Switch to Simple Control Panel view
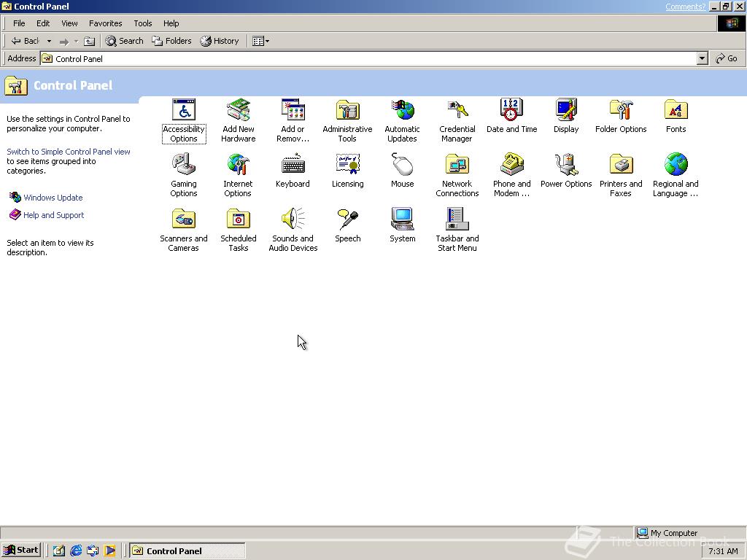Image resolution: width=747 pixels, height=560 pixels. [x=68, y=152]
